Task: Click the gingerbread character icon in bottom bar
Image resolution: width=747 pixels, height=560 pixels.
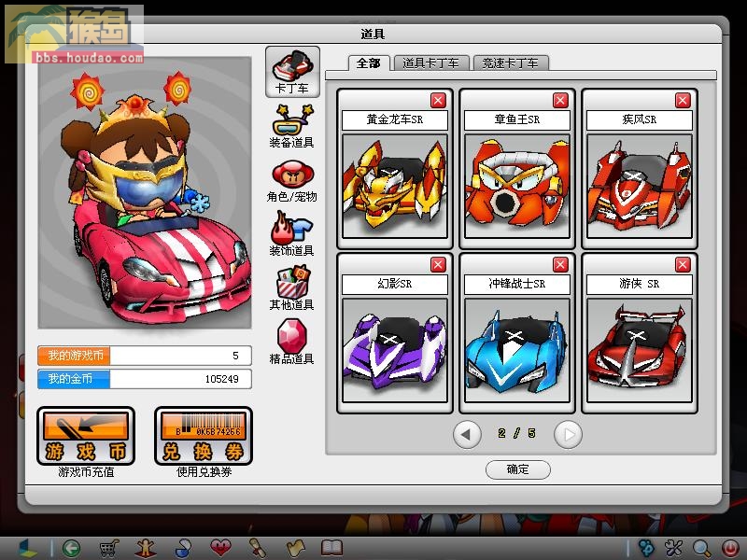Action: [x=146, y=548]
